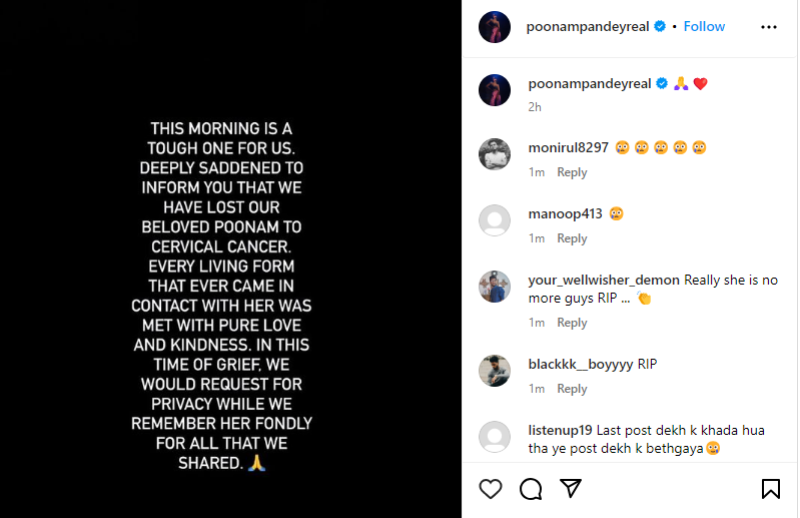
Task: Open blackkk__boyyyy profile avatar
Action: pos(495,371)
